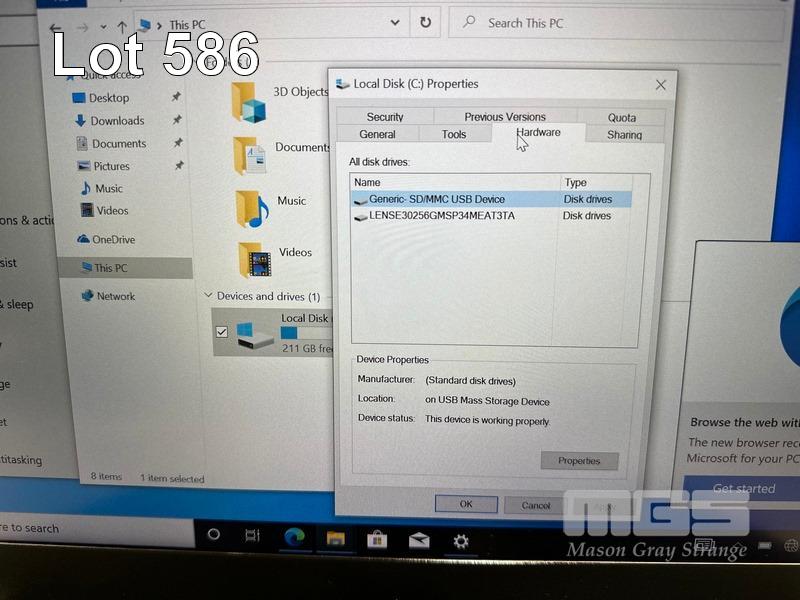Image resolution: width=800 pixels, height=600 pixels.
Task: Select Generic- SD/MMC USB Device row
Action: point(437,199)
